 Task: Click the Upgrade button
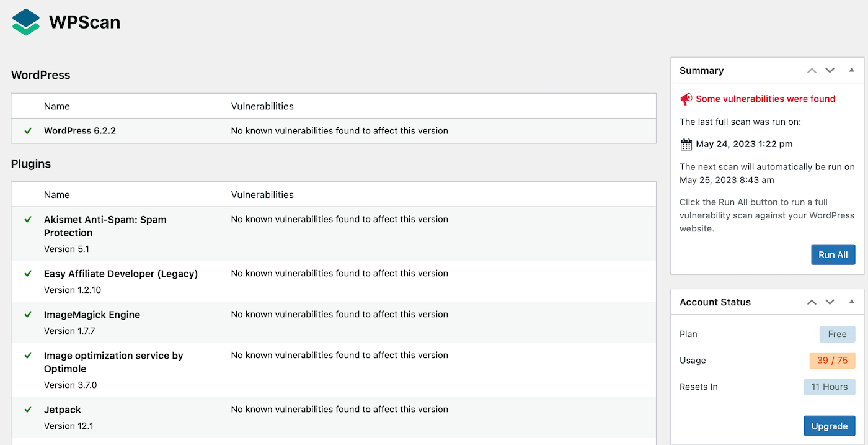[x=829, y=426]
